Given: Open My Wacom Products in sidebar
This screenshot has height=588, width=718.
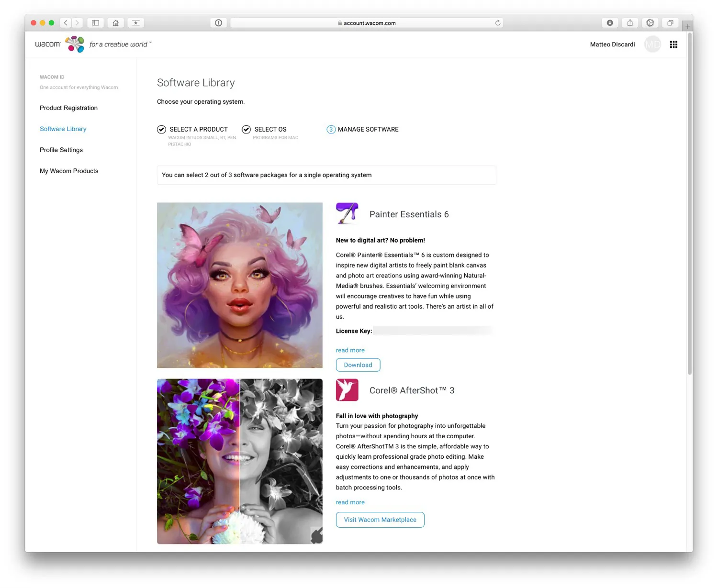Looking at the screenshot, I should point(69,171).
